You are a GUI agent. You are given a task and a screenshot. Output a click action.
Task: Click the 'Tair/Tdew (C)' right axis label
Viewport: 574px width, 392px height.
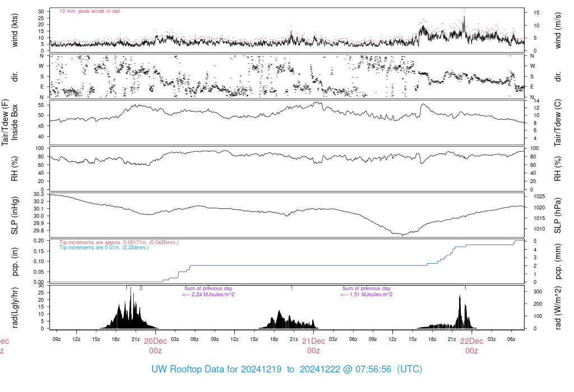pyautogui.click(x=558, y=123)
